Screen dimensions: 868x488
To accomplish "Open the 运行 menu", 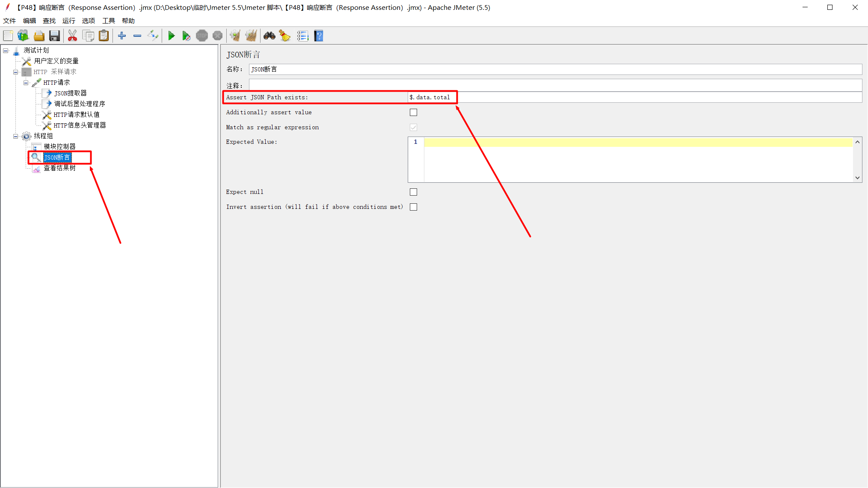I will click(69, 21).
